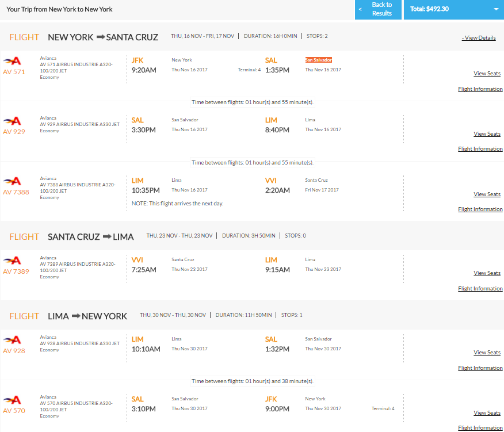The height and width of the screenshot is (432, 504).
Task: View seats for flight AV 929
Action: [x=487, y=133]
